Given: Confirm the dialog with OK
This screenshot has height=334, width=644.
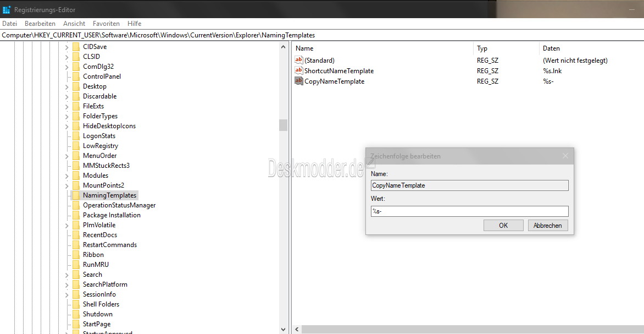Looking at the screenshot, I should click(503, 226).
